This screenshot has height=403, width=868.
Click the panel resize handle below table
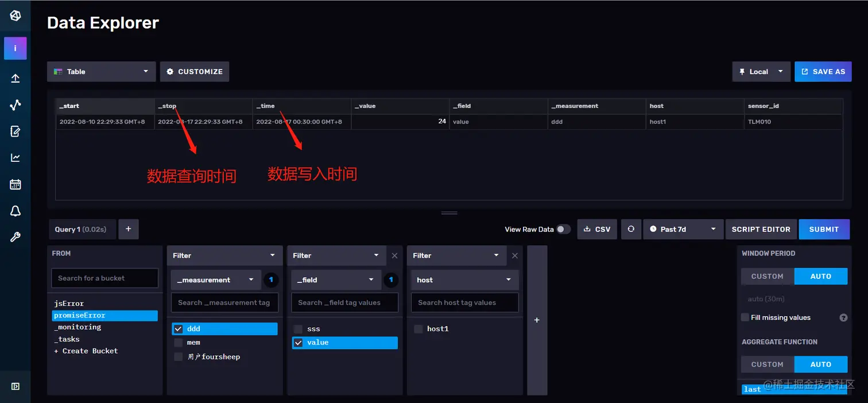click(449, 213)
